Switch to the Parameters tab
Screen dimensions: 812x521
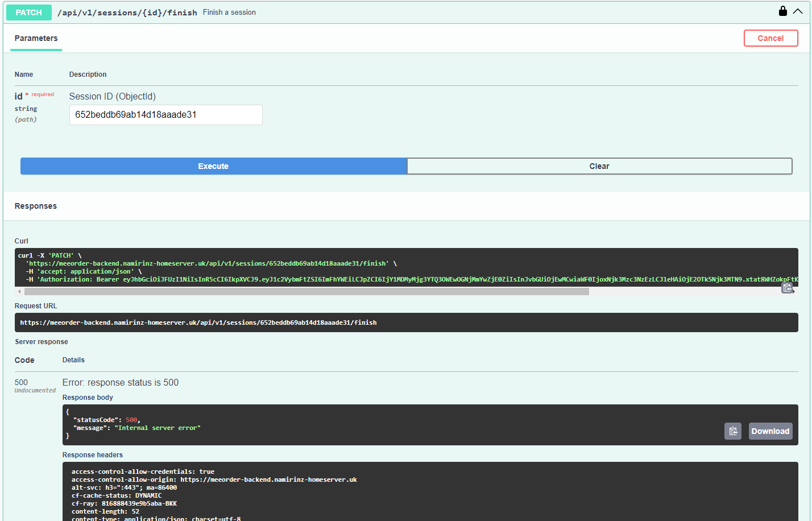(x=36, y=38)
